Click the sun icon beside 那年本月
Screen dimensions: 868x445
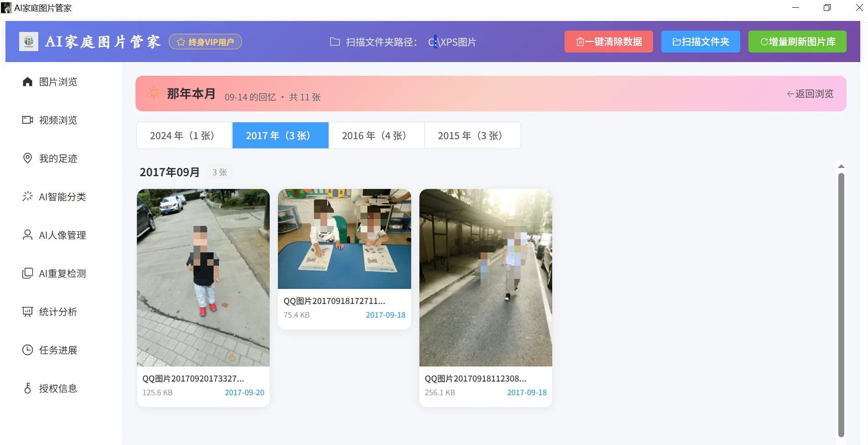pos(154,94)
